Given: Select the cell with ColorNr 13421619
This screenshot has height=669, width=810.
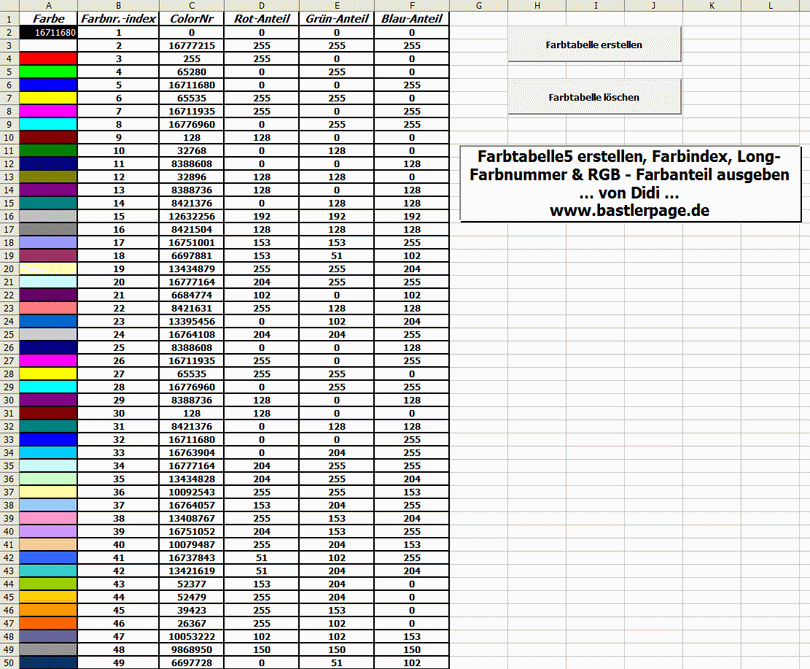Looking at the screenshot, I should [192, 570].
